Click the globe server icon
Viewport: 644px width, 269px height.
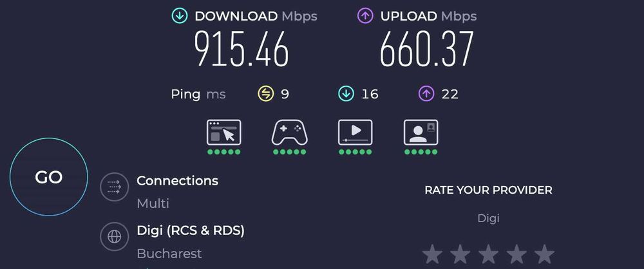pos(114,237)
